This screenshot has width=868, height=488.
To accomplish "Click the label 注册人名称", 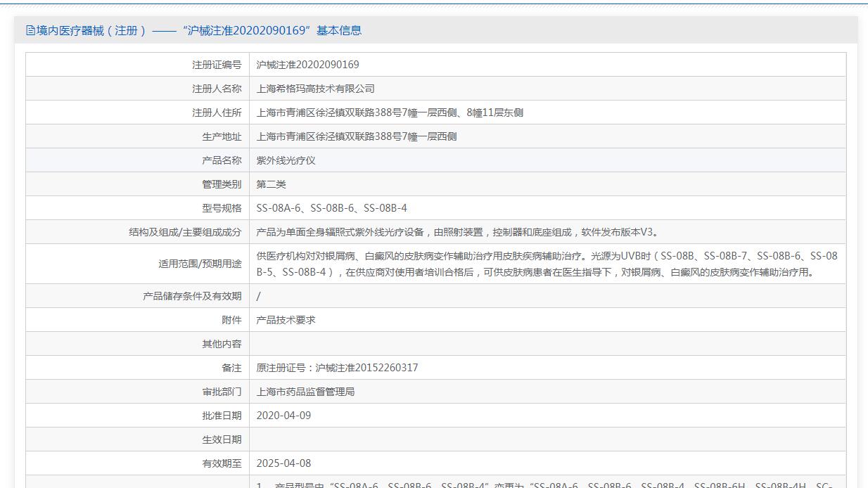I will coord(217,89).
